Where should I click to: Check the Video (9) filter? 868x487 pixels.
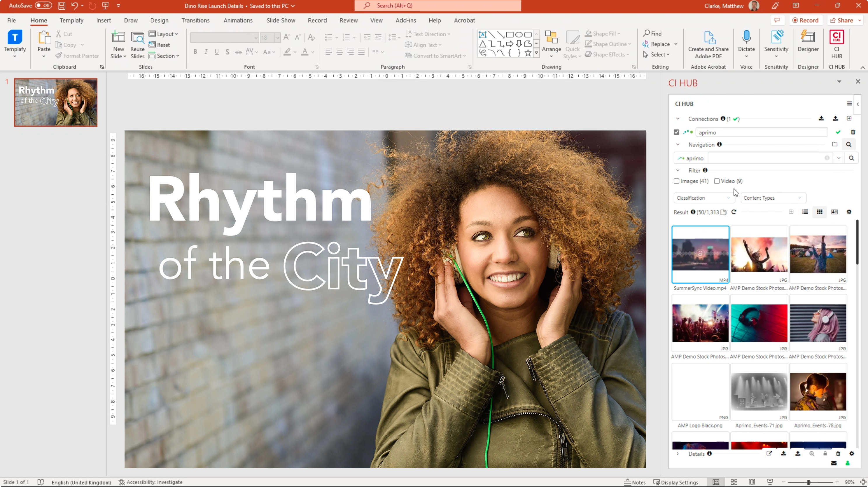(717, 181)
